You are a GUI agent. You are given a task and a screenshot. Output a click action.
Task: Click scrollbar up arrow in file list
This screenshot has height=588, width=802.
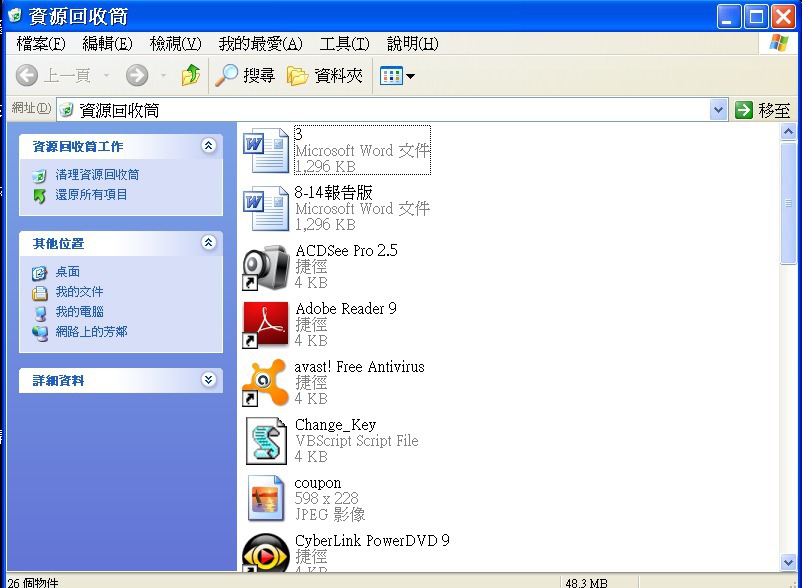pyautogui.click(x=788, y=132)
